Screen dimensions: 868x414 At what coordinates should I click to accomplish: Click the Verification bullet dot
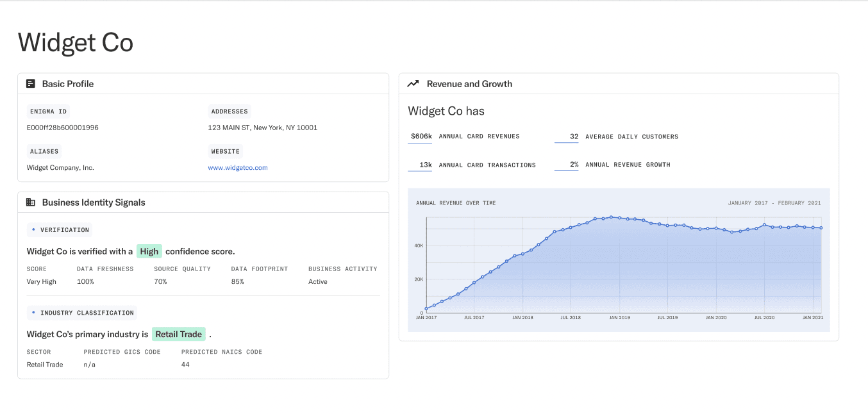pyautogui.click(x=33, y=229)
